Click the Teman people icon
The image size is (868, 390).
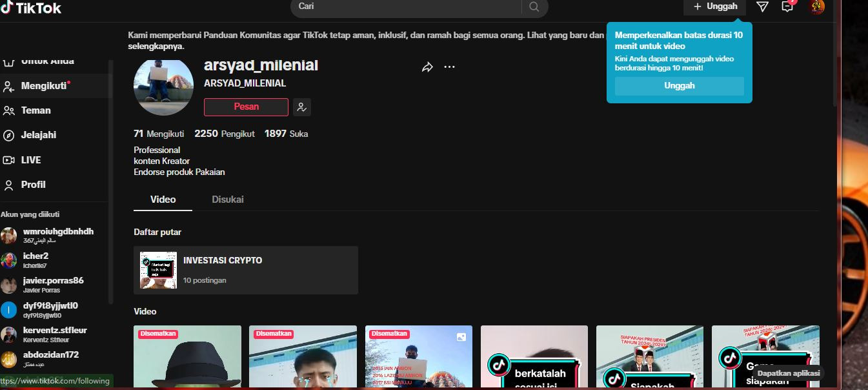pos(9,110)
